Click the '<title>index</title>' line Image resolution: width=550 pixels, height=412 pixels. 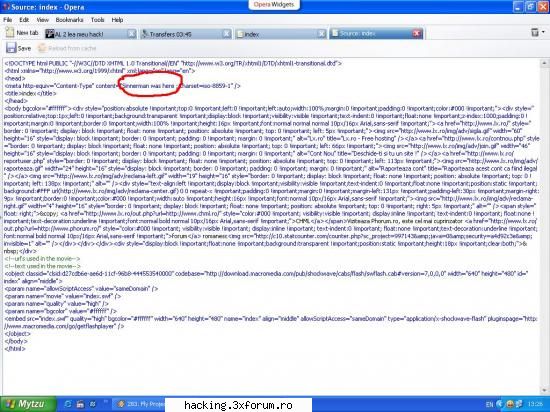click(30, 93)
